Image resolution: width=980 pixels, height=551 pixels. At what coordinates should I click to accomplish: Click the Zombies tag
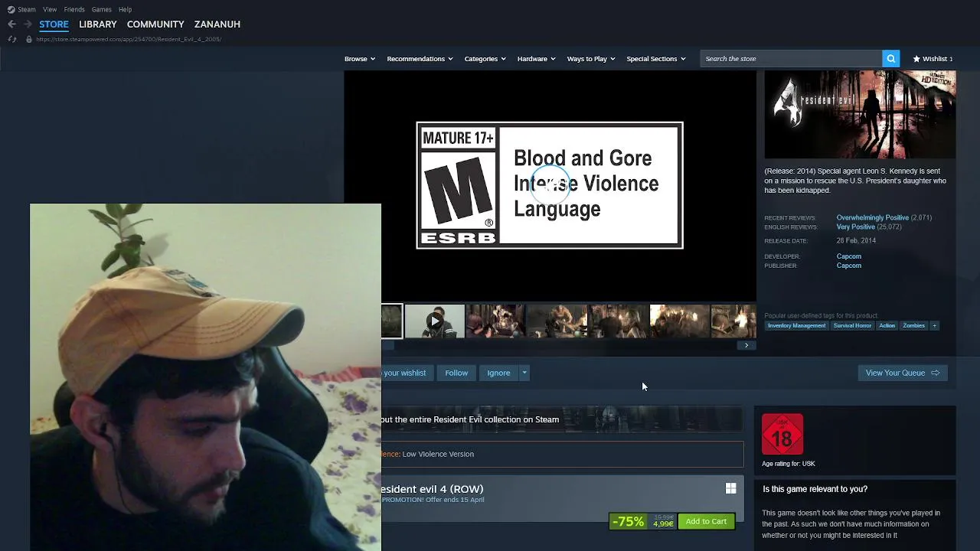tap(913, 325)
